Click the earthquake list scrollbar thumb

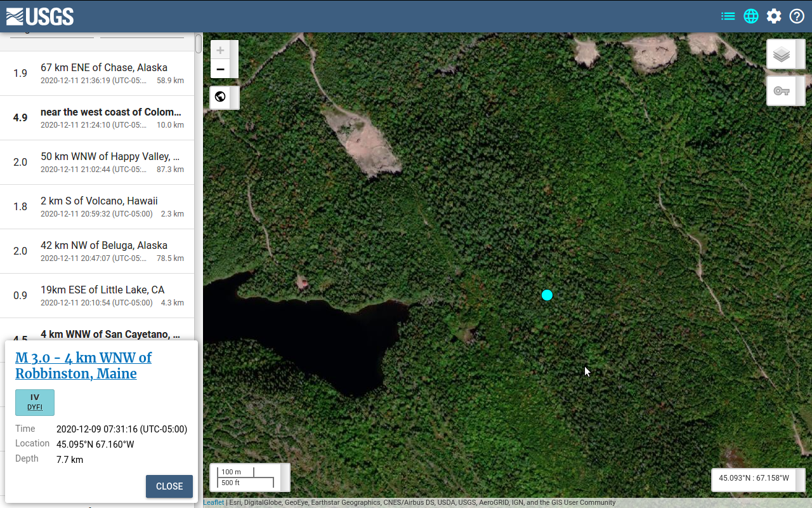tap(199, 44)
